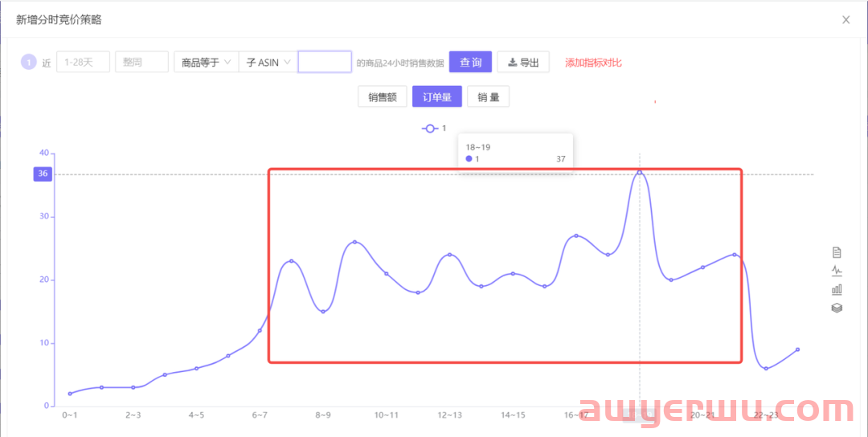
Task: Select the 20~21 data point at 22
Action: coord(702,268)
